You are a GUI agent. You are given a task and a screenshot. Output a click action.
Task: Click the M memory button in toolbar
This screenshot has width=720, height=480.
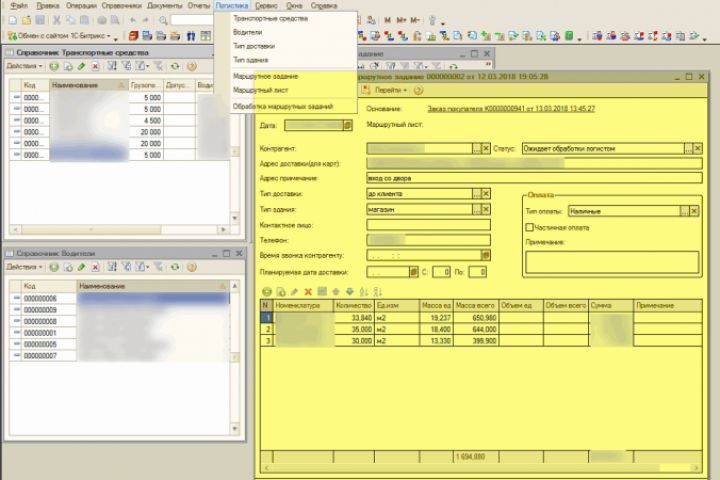click(x=388, y=20)
